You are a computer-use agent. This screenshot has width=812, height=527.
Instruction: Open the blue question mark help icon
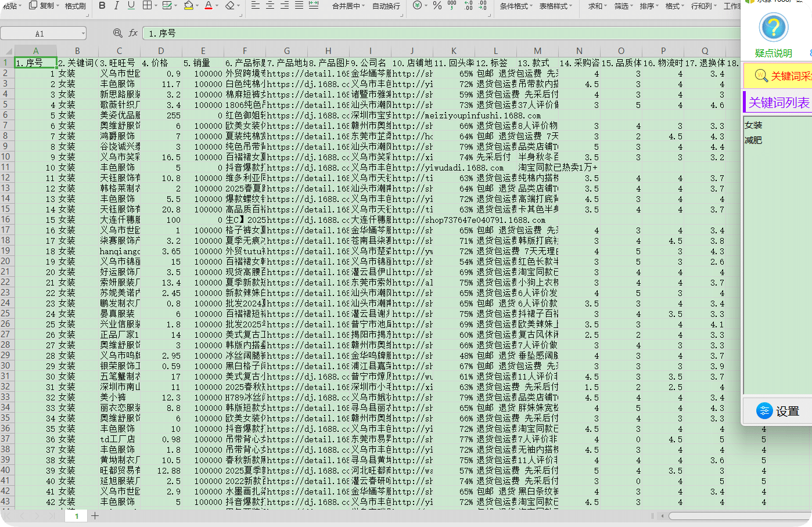774,27
